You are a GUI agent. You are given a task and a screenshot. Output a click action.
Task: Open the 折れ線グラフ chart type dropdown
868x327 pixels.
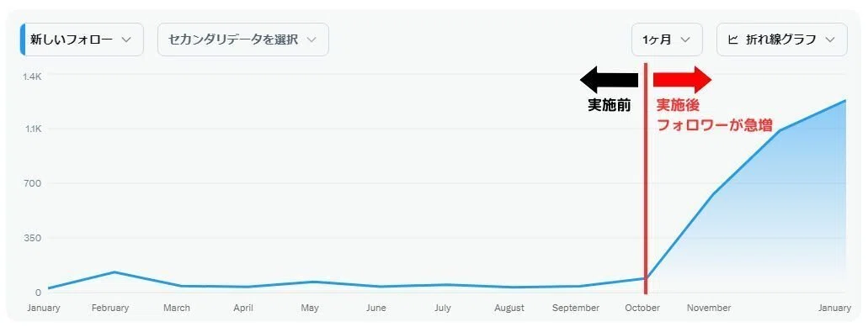(781, 40)
